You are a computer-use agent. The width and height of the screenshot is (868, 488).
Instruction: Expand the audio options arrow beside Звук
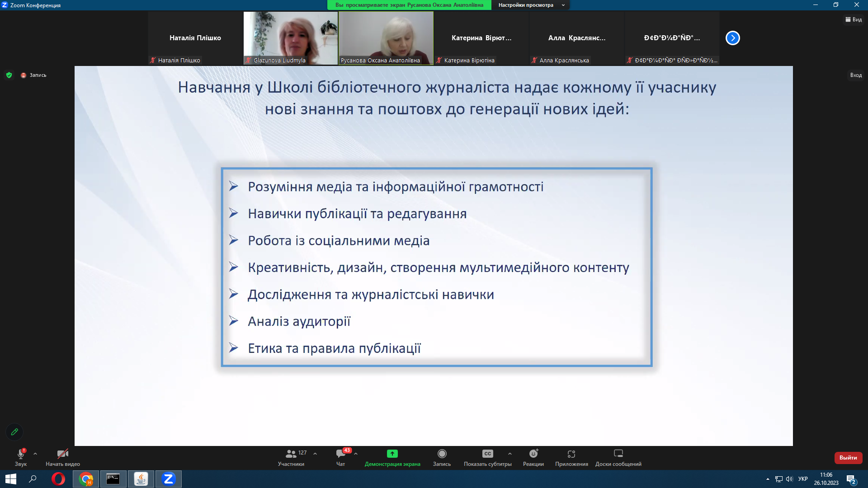[35, 454]
